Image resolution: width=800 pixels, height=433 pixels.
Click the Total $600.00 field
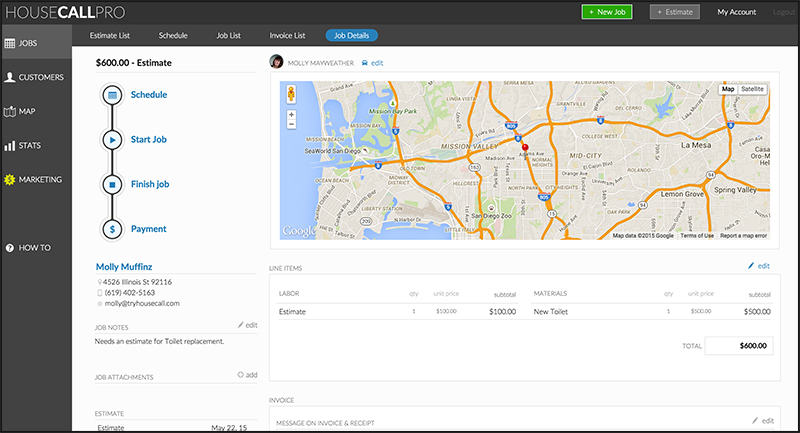click(739, 346)
